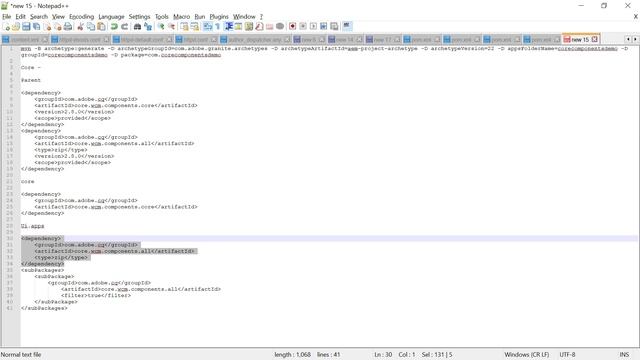Open the Language menu
Image resolution: width=640 pixels, height=360 pixels.
(x=111, y=17)
